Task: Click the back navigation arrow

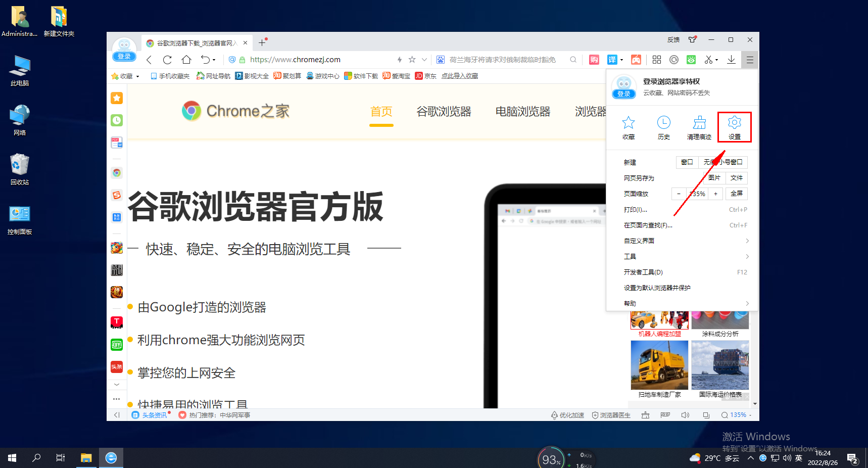Action: (149, 60)
